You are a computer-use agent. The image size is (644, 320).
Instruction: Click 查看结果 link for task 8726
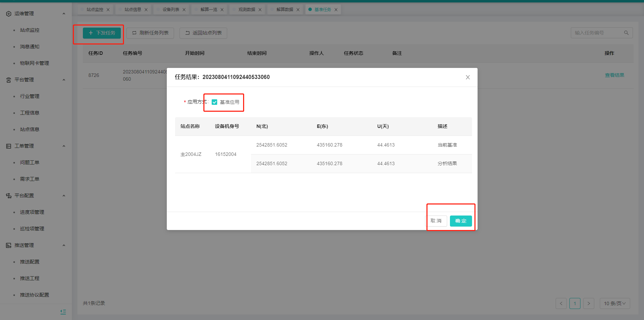point(614,75)
